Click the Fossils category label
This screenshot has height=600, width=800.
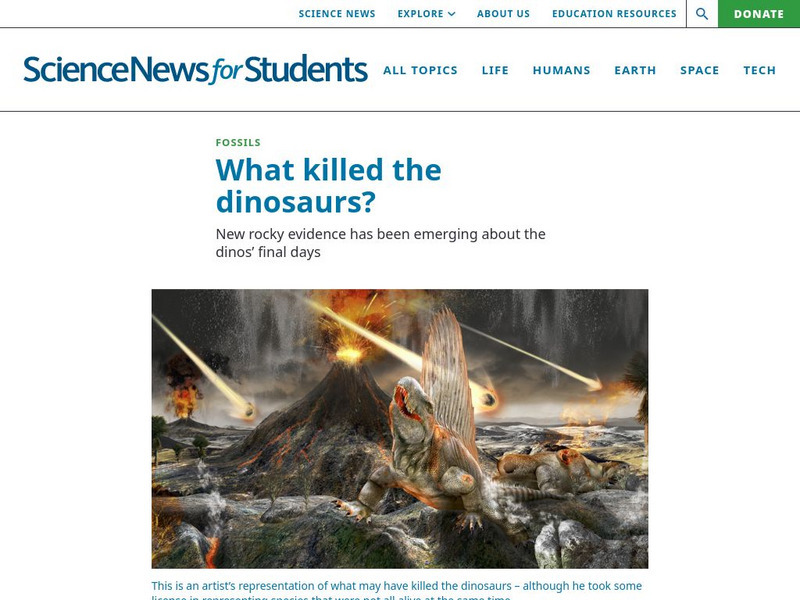(238, 142)
